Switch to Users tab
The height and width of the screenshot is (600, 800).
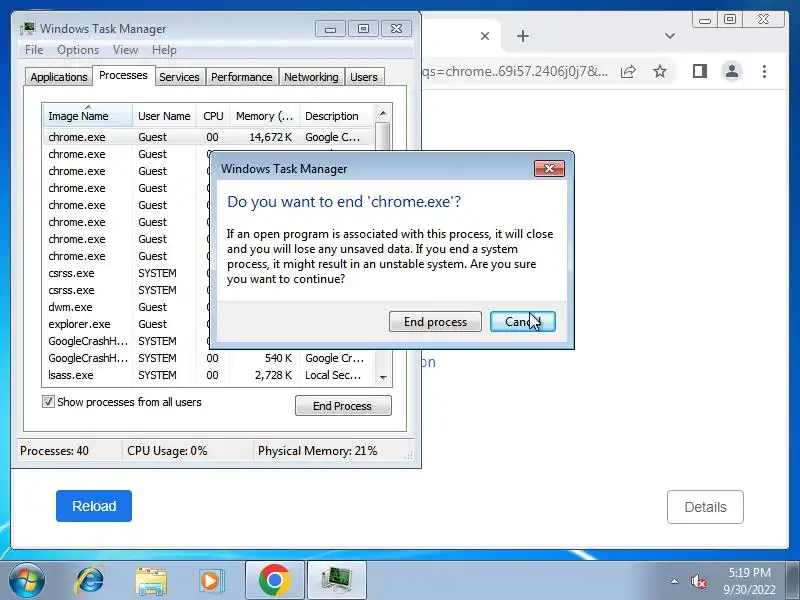pos(364,77)
